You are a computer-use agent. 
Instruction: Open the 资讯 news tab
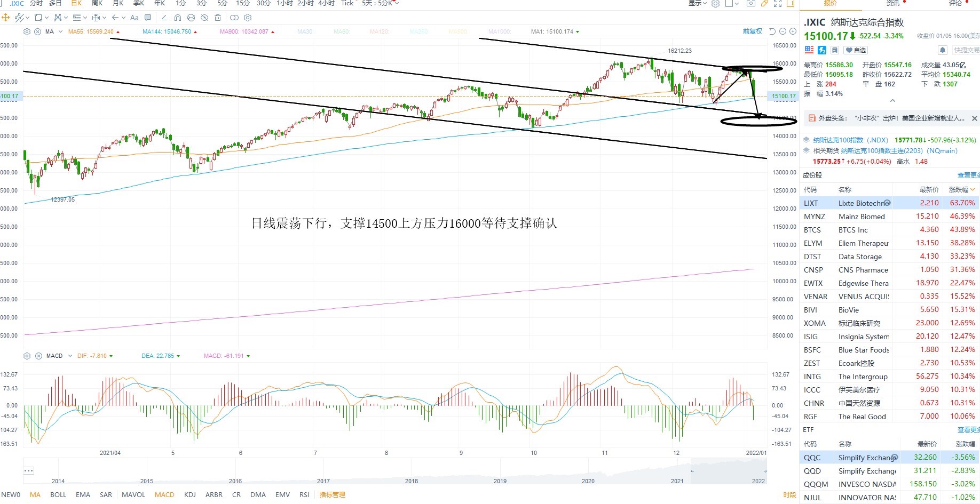coord(893,3)
